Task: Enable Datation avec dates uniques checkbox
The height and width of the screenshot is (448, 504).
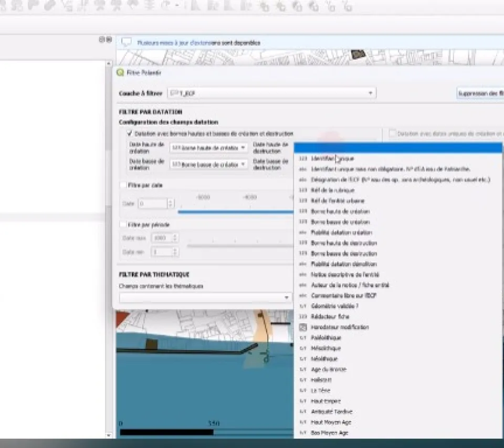Action: pos(392,133)
